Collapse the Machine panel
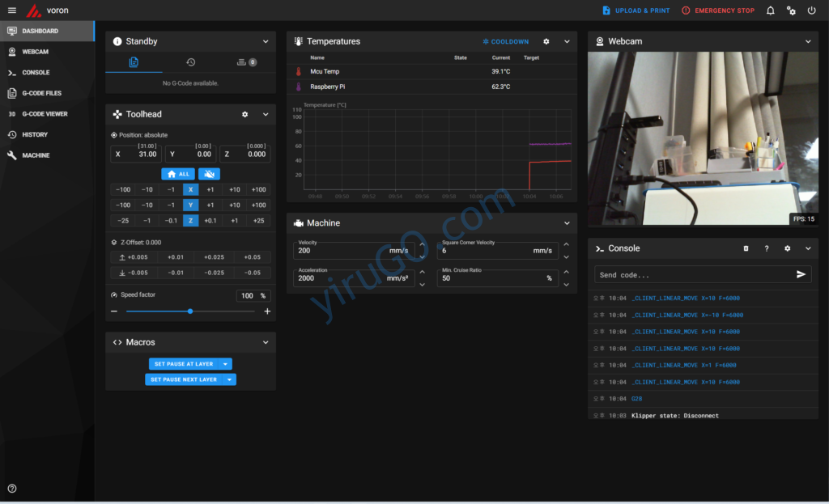829x504 pixels. pyautogui.click(x=567, y=223)
